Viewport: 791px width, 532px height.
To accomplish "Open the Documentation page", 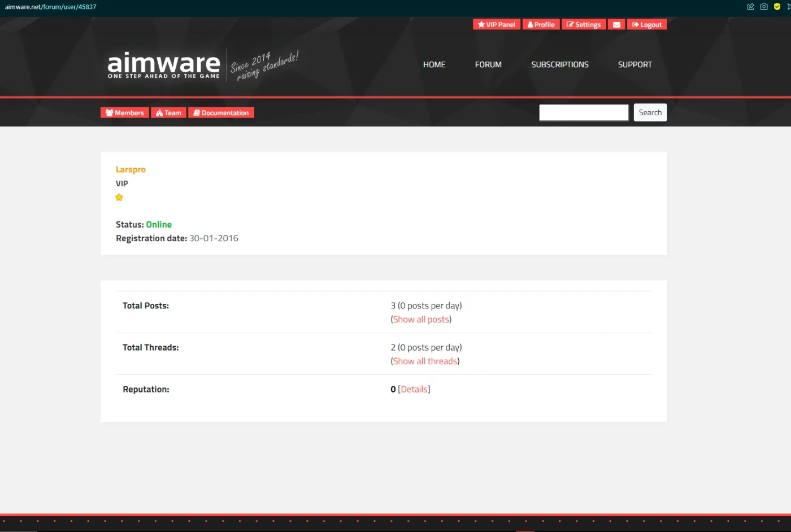I will click(221, 113).
